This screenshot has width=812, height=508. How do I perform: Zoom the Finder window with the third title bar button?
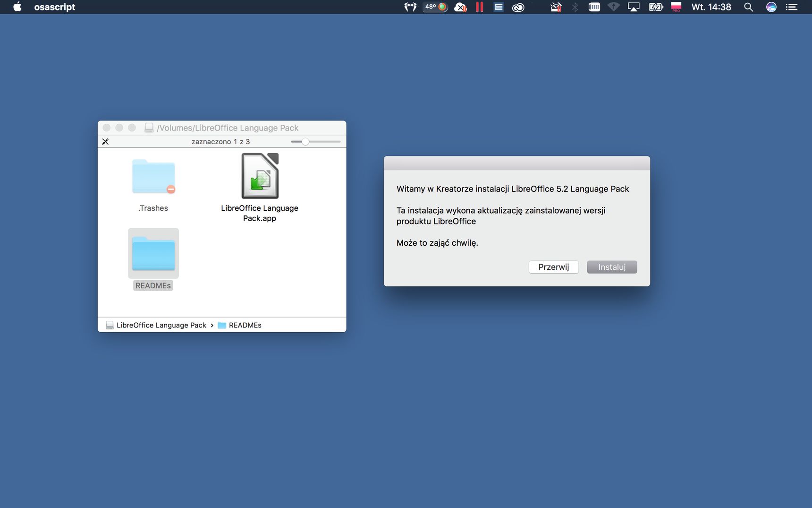[x=132, y=128]
